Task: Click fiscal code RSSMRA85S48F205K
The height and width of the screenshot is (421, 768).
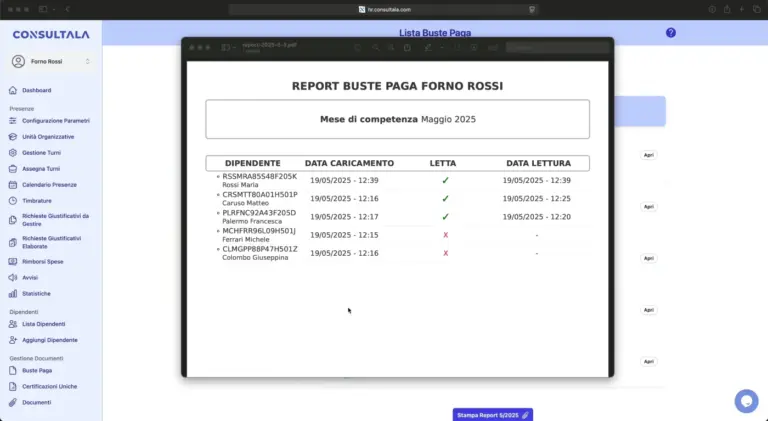Action: tap(260, 176)
